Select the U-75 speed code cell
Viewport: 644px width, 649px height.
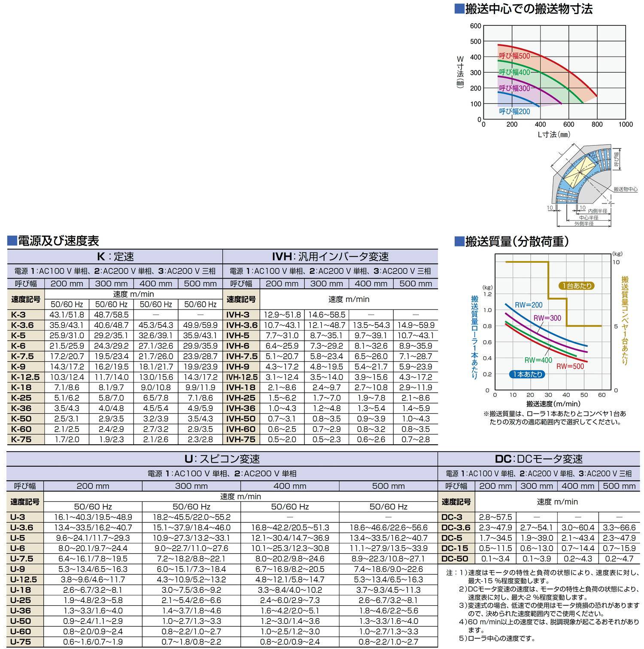(25, 642)
